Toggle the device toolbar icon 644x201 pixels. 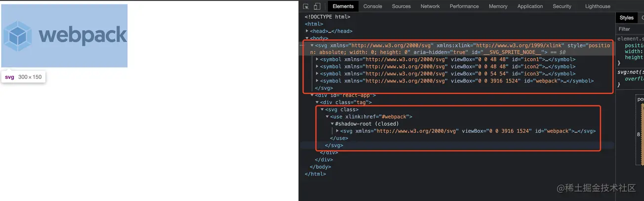click(317, 6)
